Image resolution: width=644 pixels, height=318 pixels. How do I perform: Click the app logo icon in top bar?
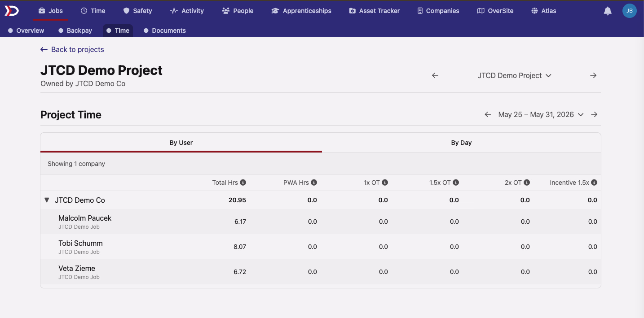[12, 11]
